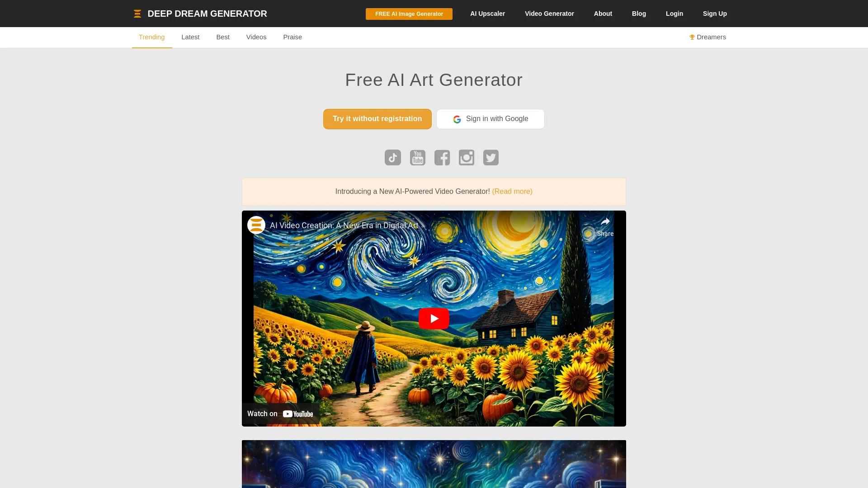Open the Praise tab
Image resolution: width=868 pixels, height=488 pixels.
coord(292,37)
